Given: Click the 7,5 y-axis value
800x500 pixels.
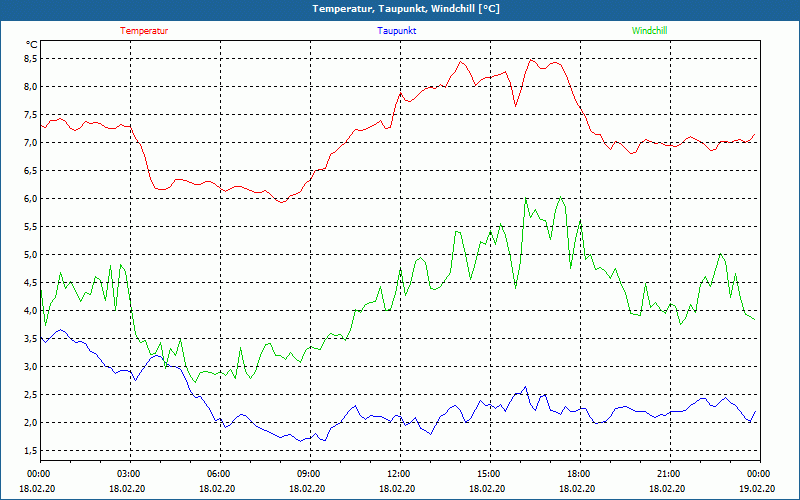Looking at the screenshot, I should coord(31,115).
